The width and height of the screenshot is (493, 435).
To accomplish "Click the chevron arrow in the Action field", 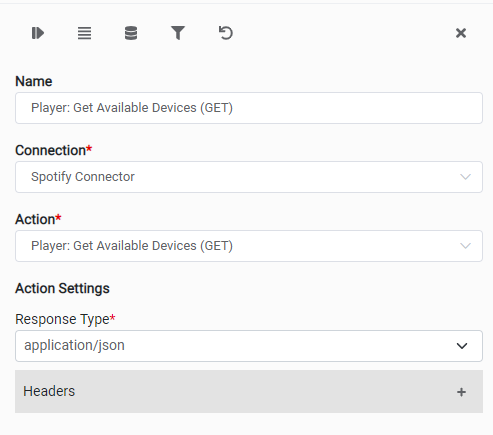I will [465, 246].
